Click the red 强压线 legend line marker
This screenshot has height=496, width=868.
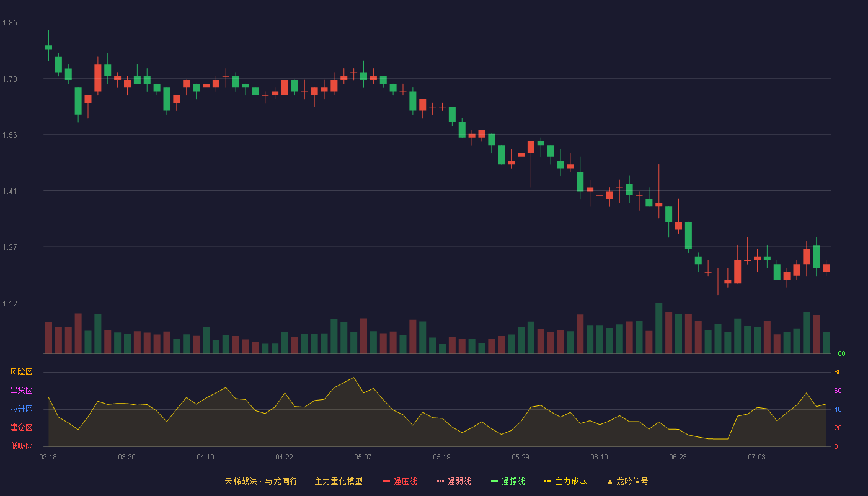coord(387,481)
